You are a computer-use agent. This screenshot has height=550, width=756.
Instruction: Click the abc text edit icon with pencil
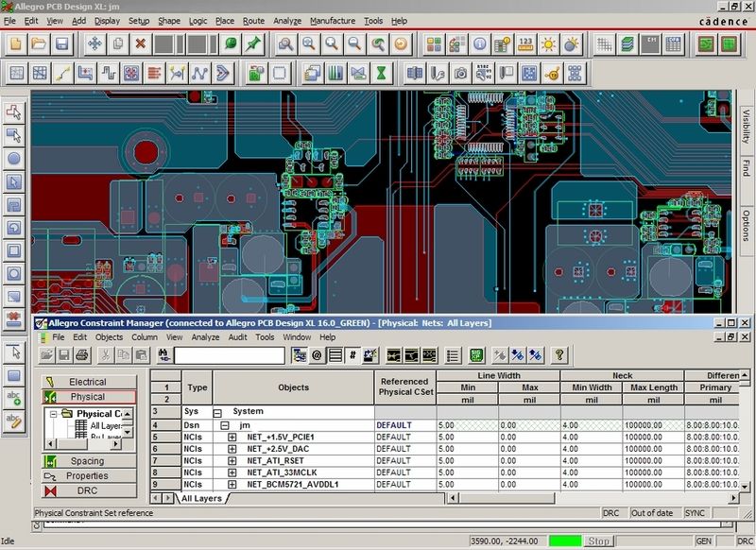point(14,421)
